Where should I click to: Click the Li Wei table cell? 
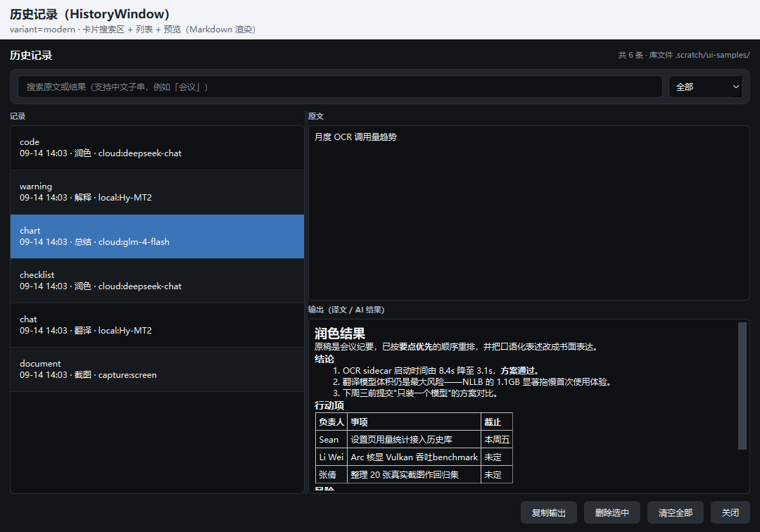point(331,457)
